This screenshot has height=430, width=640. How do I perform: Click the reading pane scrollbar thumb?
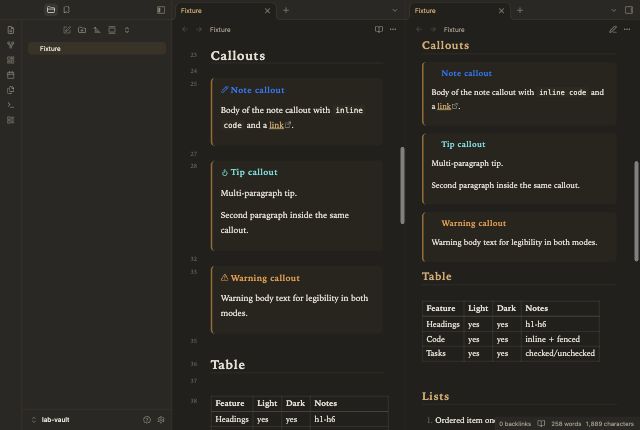click(x=636, y=211)
